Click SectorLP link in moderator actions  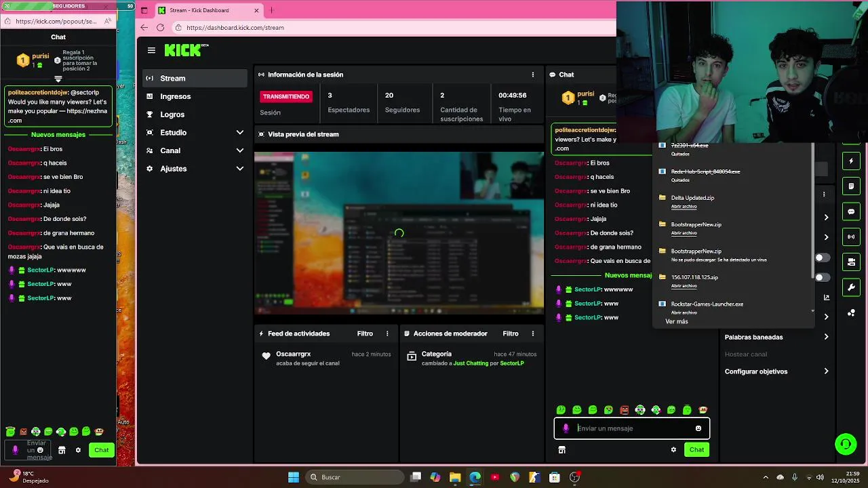click(x=511, y=363)
